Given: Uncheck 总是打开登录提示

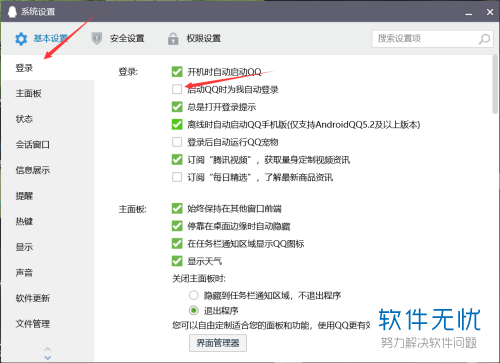Looking at the screenshot, I should [177, 107].
